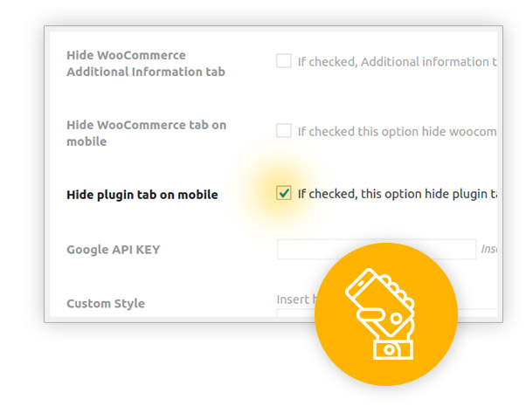This screenshot has height=420, width=526.
Task: Click the thumb on the hand icon
Action: point(370,314)
